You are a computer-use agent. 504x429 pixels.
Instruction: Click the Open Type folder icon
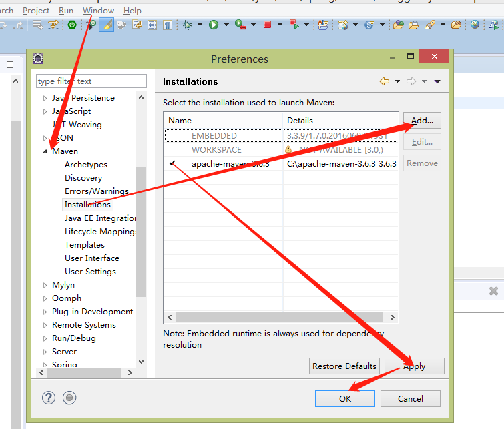[x=399, y=25]
